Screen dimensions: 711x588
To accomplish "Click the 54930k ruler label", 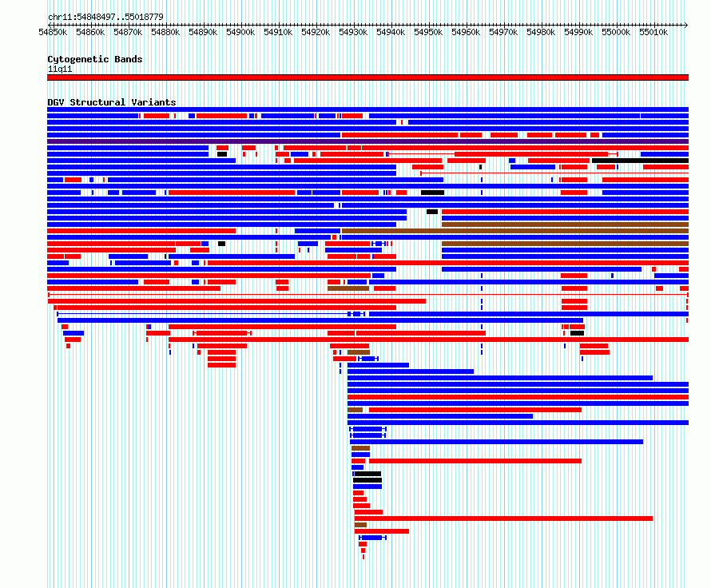I will point(353,32).
